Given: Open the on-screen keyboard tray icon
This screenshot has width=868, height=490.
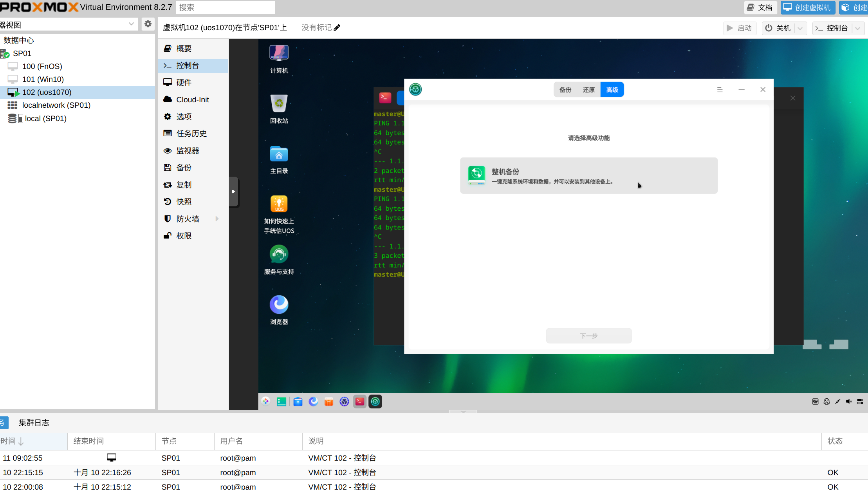Looking at the screenshot, I should tap(815, 401).
